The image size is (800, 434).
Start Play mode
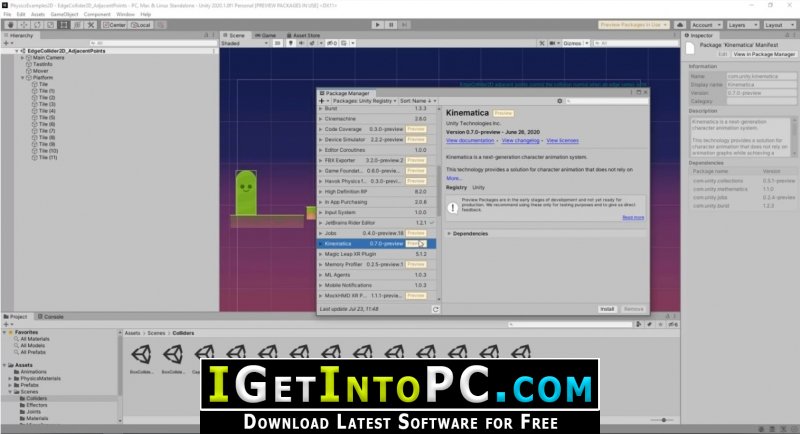point(378,24)
